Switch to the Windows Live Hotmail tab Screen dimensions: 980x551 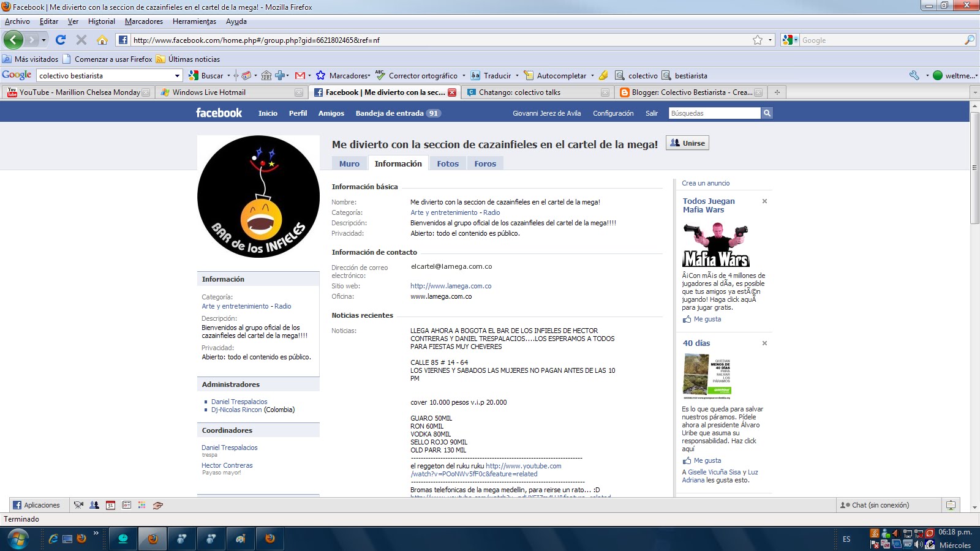point(232,92)
